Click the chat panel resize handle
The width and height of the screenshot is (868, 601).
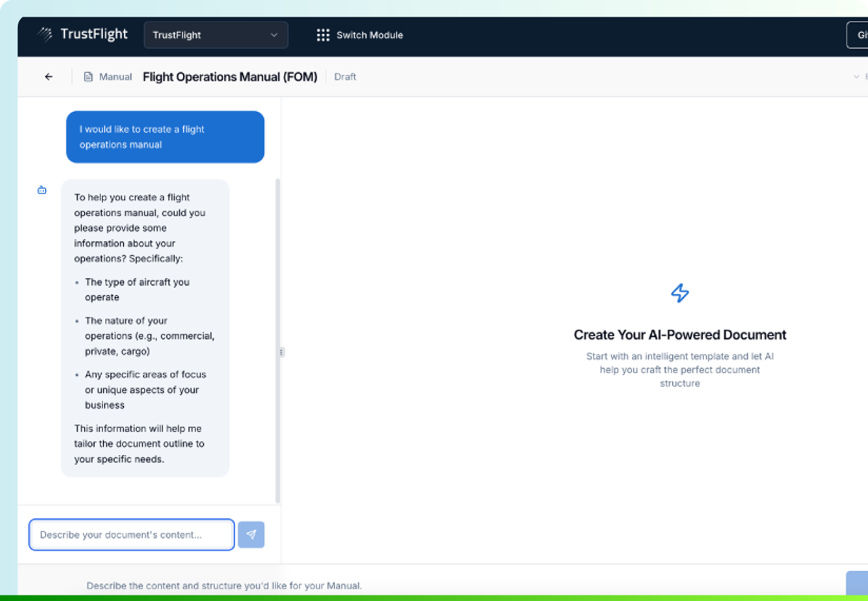coord(282,352)
